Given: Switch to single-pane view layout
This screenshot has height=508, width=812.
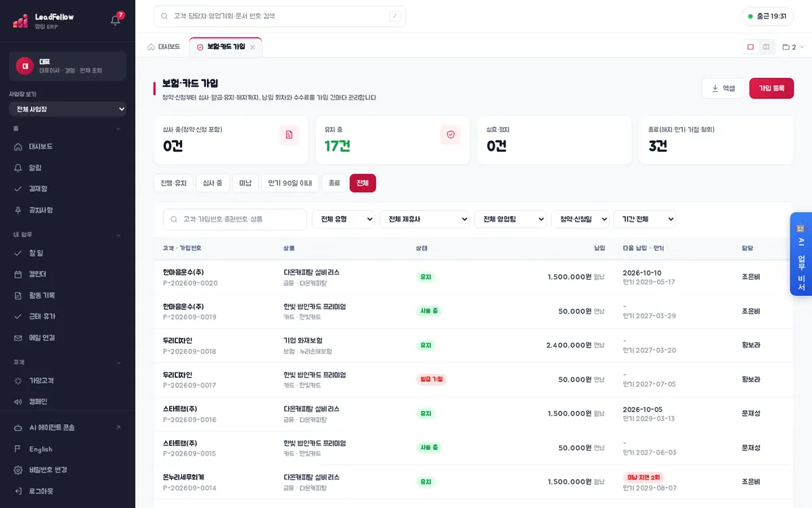Looking at the screenshot, I should point(750,47).
